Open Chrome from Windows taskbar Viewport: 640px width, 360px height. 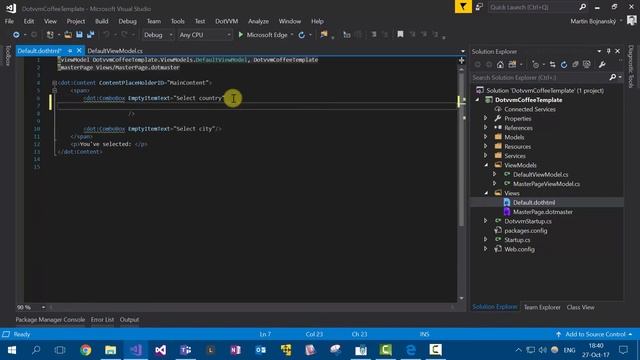coord(85,350)
